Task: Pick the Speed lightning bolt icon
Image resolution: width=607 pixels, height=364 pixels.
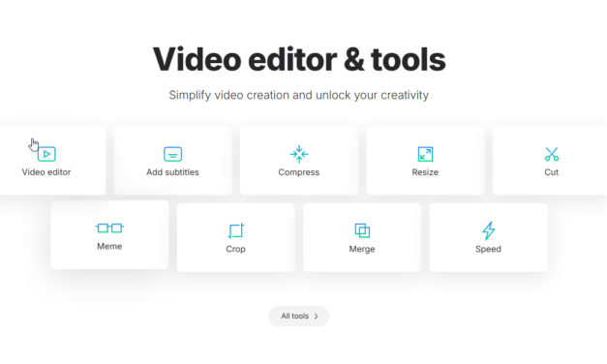Action: [x=488, y=230]
